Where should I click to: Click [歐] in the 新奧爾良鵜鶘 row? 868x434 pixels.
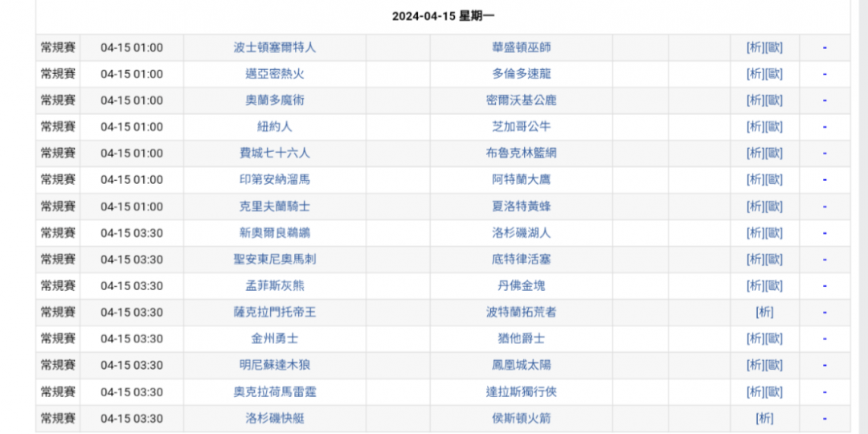click(774, 233)
